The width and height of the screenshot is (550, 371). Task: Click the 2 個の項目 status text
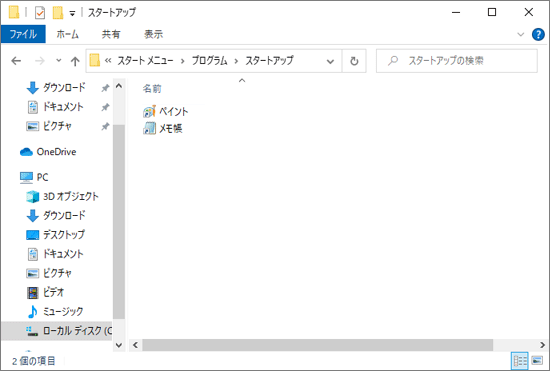point(34,361)
